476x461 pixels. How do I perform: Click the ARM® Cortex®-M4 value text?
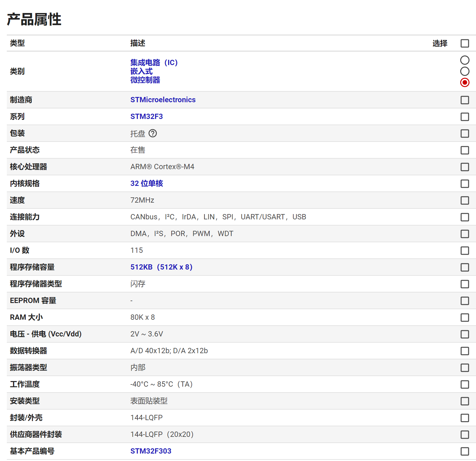(162, 167)
